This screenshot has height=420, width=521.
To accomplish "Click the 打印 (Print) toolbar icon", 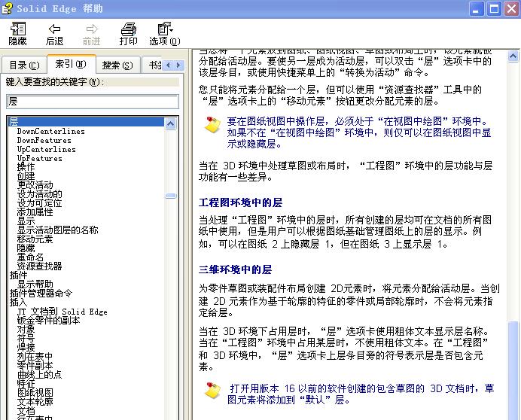I will point(128,34).
